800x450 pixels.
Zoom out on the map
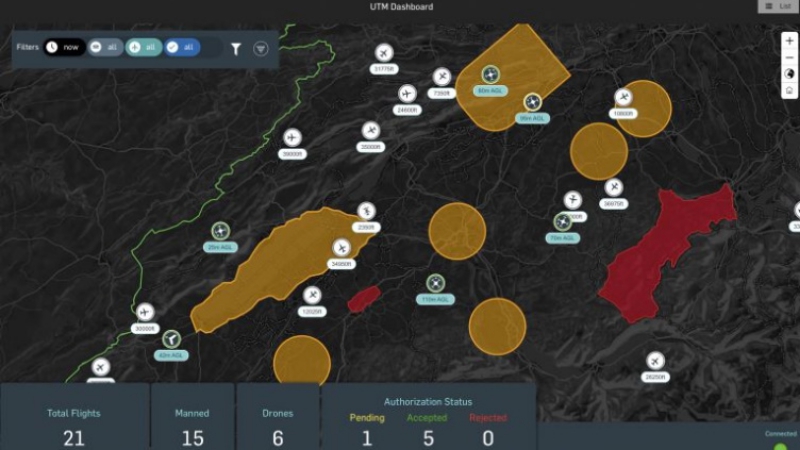coord(789,58)
